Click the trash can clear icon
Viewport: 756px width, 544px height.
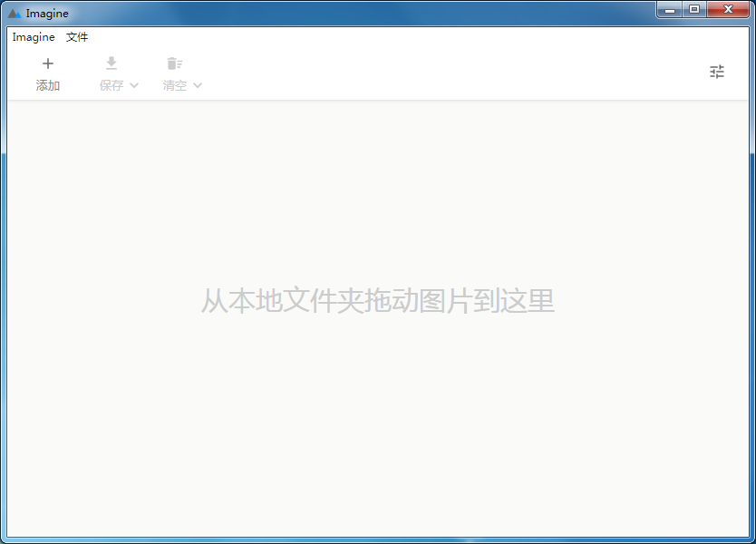click(x=175, y=63)
